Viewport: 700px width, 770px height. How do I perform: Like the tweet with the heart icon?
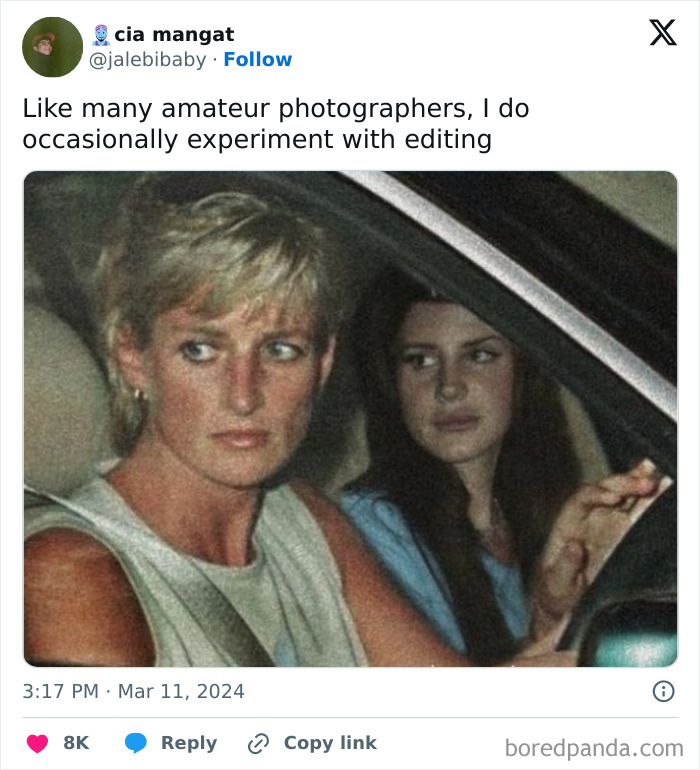pyautogui.click(x=38, y=743)
